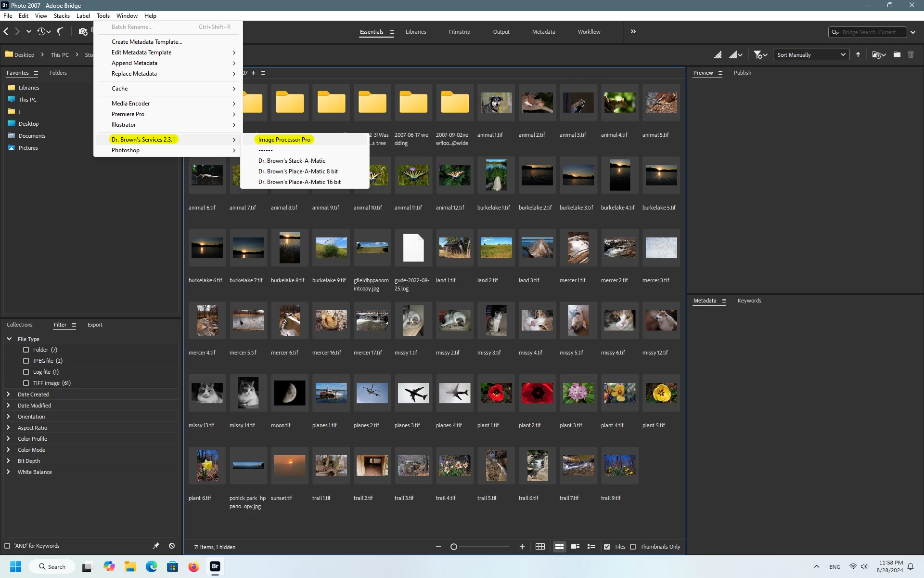Click the keep filter pin icon
The image size is (924, 578).
click(x=156, y=546)
